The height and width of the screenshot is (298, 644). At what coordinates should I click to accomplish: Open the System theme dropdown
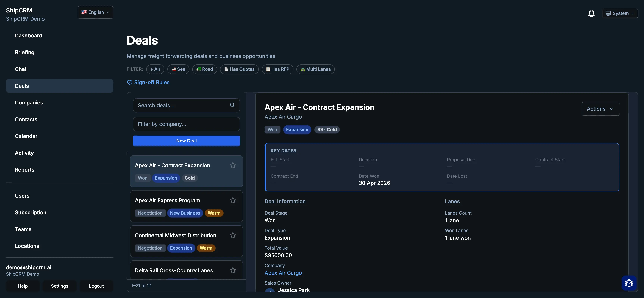pyautogui.click(x=620, y=13)
